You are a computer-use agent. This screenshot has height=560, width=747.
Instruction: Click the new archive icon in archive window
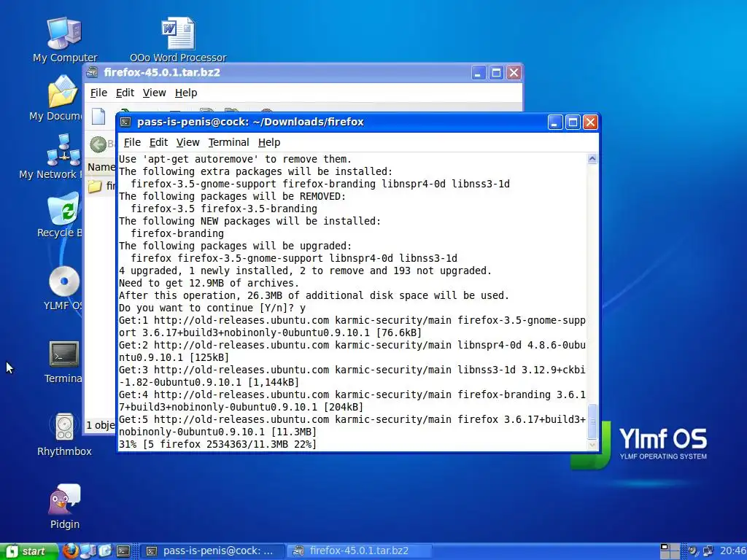pyautogui.click(x=98, y=116)
